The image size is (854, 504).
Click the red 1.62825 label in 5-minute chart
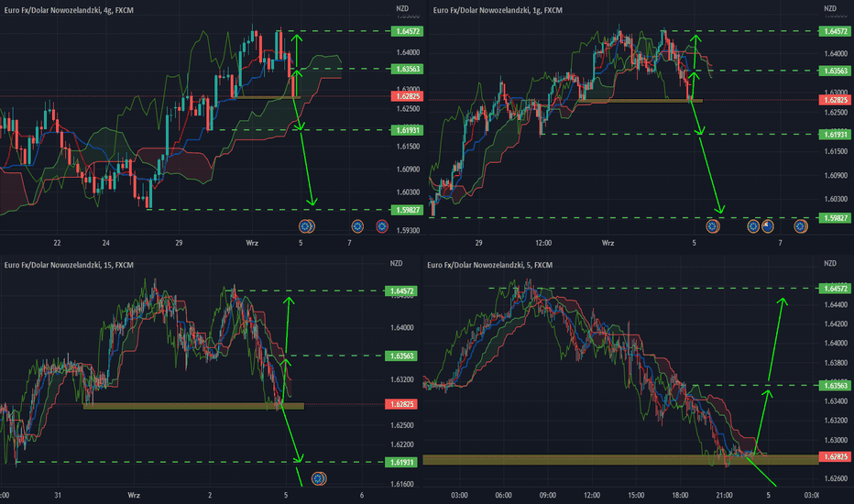835,456
